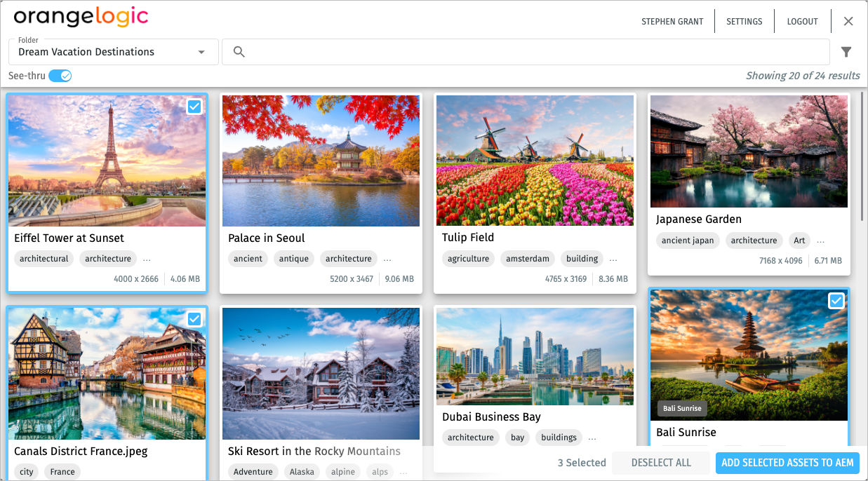
Task: Click 'architecture' tag on Palace in Seoul
Action: tap(349, 259)
